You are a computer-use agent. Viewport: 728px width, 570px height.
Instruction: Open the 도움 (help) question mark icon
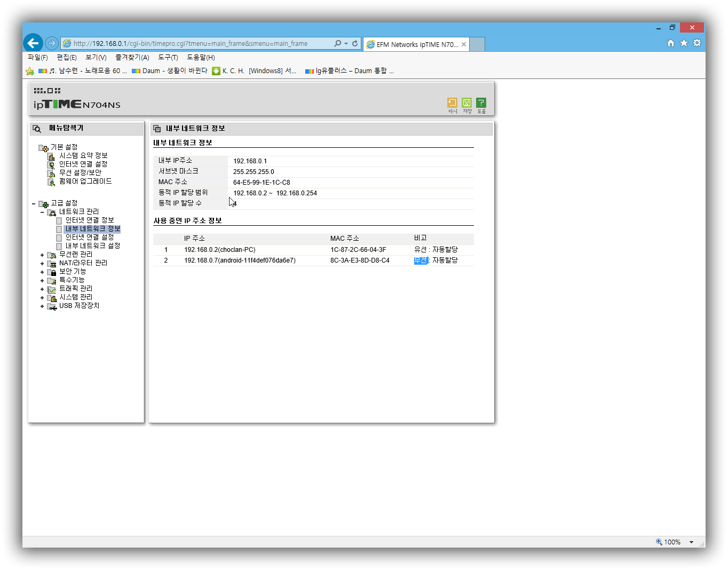click(481, 102)
